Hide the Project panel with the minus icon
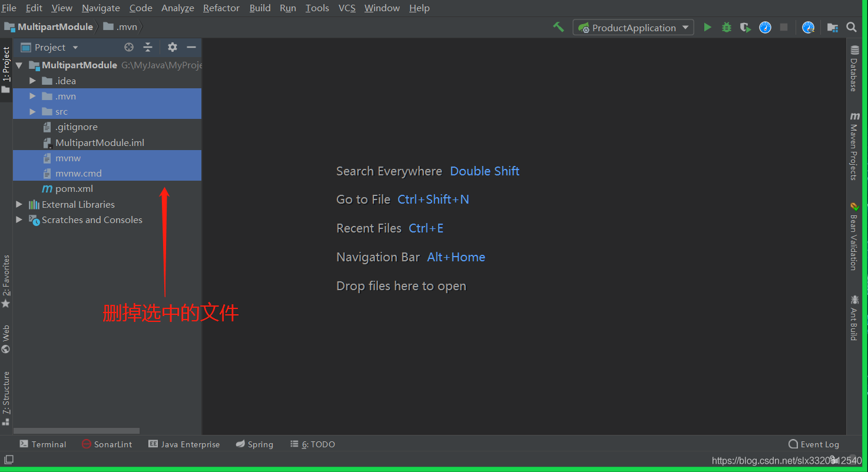The image size is (868, 472). (191, 47)
